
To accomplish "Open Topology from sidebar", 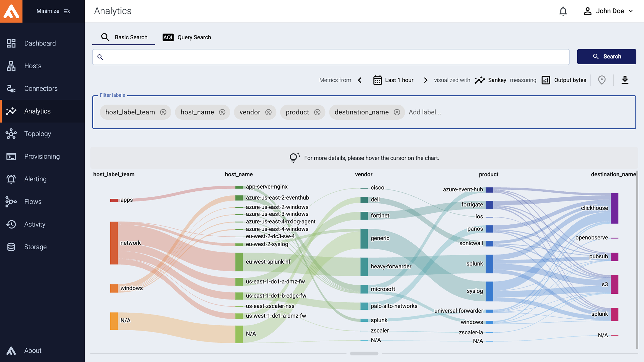I will pos(37,134).
